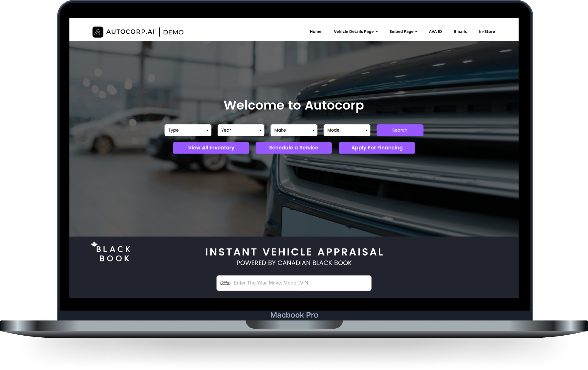Click the Vehicle Details Page chevron
The width and height of the screenshot is (588, 370).
[x=377, y=31]
